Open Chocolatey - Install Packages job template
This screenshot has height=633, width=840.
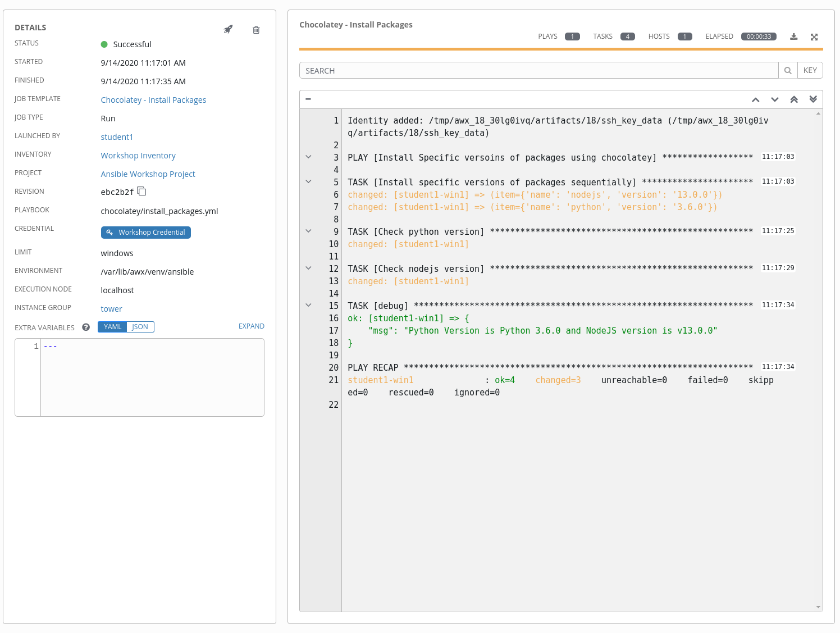click(153, 100)
